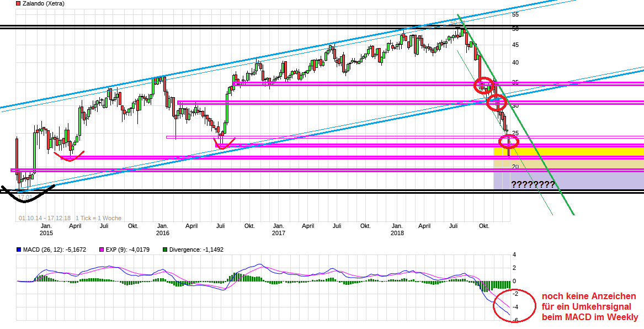The width and height of the screenshot is (644, 329).
Task: Click the '????????' question marks label
Action: point(533,184)
